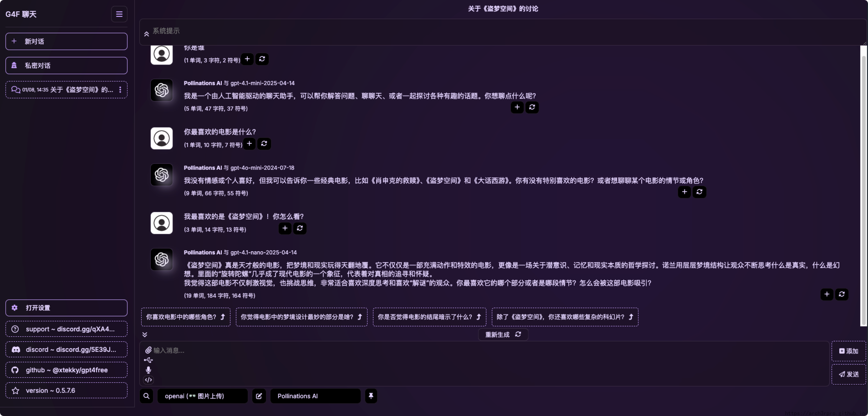Click refresh icon on gpt-4.1-nano reply
Image resolution: width=868 pixels, height=416 pixels.
point(842,294)
